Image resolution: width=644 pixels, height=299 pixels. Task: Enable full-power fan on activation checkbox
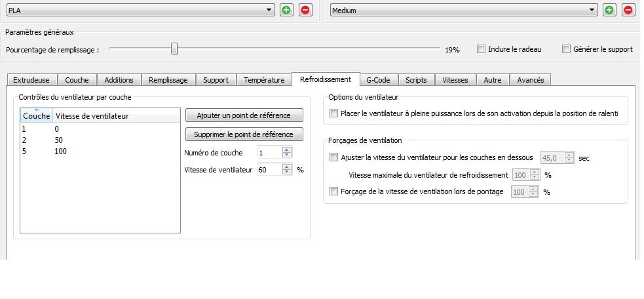tap(333, 113)
